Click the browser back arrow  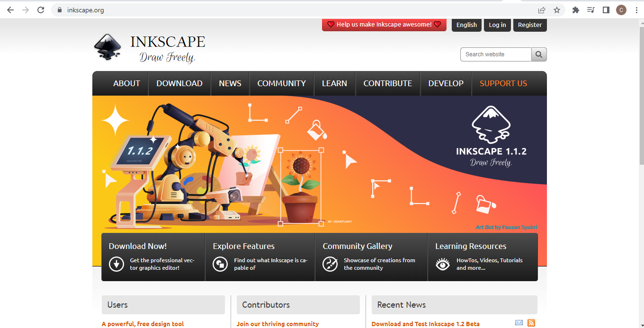pos(10,10)
